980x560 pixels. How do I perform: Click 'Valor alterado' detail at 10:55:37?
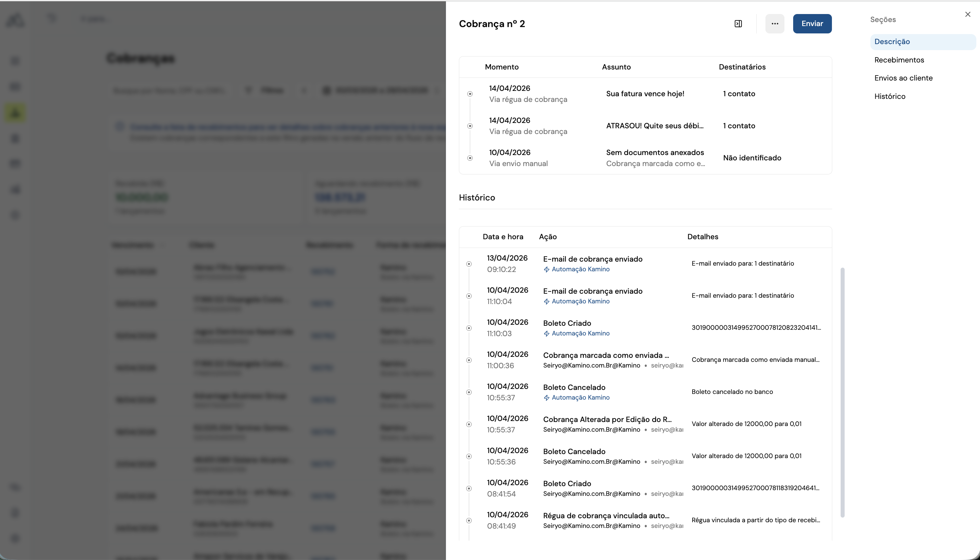click(746, 423)
